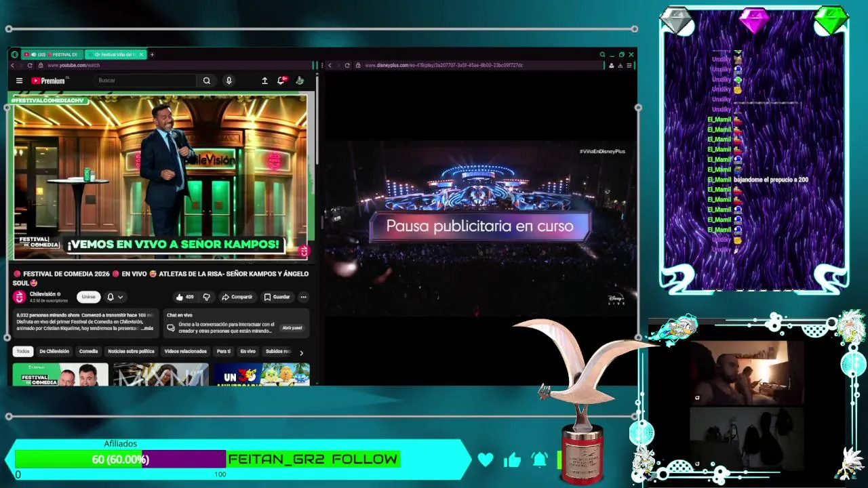Click the Afiliados 60 (60.00%) goal bar
This screenshot has width=868, height=488.
[x=120, y=460]
